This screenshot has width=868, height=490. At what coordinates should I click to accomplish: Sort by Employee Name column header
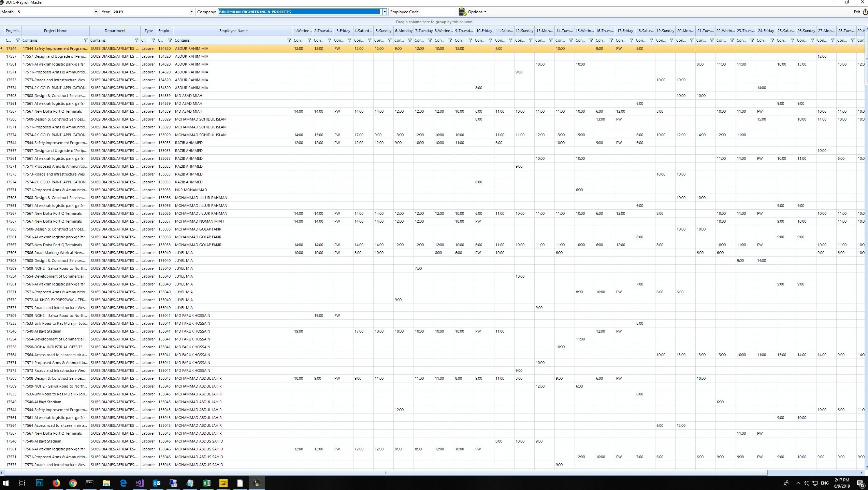[233, 31]
